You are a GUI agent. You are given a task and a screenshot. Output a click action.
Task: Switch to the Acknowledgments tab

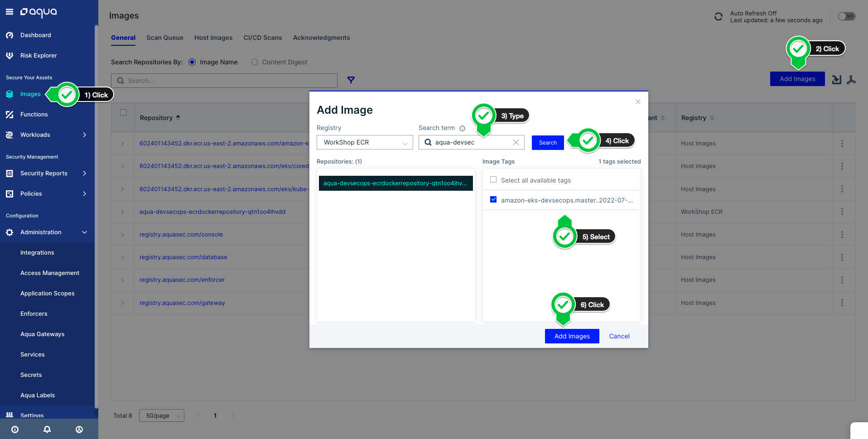tap(322, 38)
